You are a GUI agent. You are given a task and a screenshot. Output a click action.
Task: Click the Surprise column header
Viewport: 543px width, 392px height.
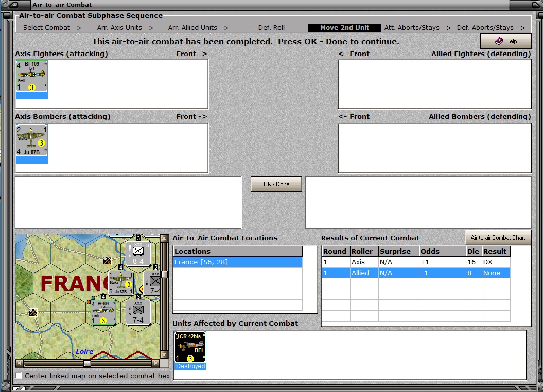pos(398,251)
